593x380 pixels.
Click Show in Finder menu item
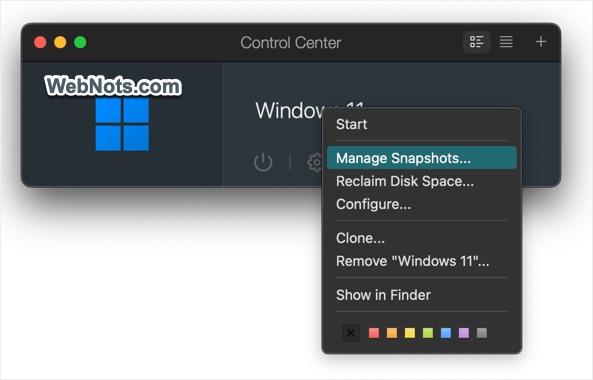(422, 295)
